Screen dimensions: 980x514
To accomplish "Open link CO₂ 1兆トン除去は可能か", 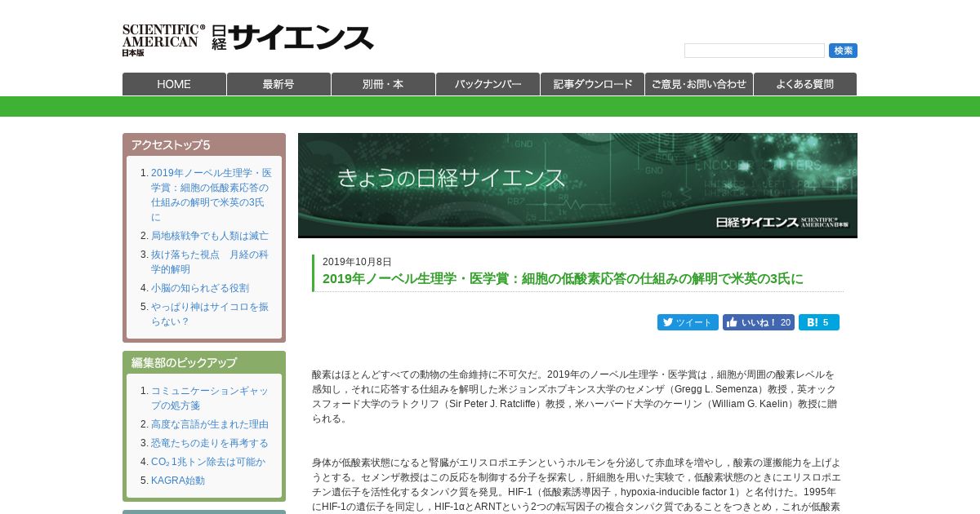I will click(208, 462).
